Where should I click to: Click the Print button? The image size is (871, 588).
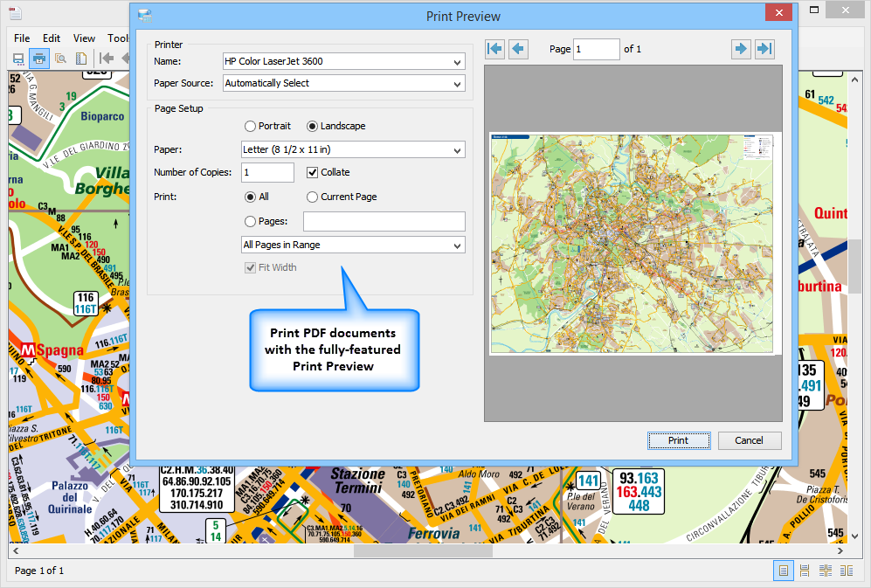tap(678, 440)
